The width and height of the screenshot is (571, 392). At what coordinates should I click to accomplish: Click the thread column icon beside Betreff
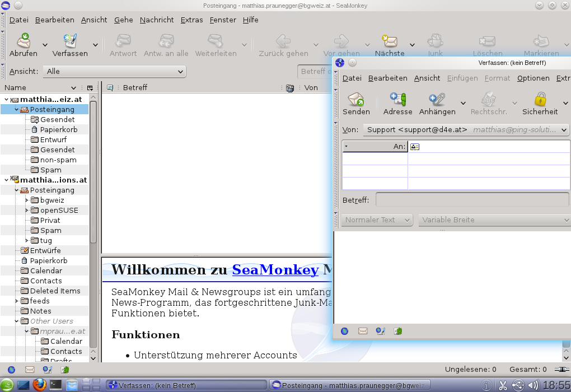pos(110,88)
